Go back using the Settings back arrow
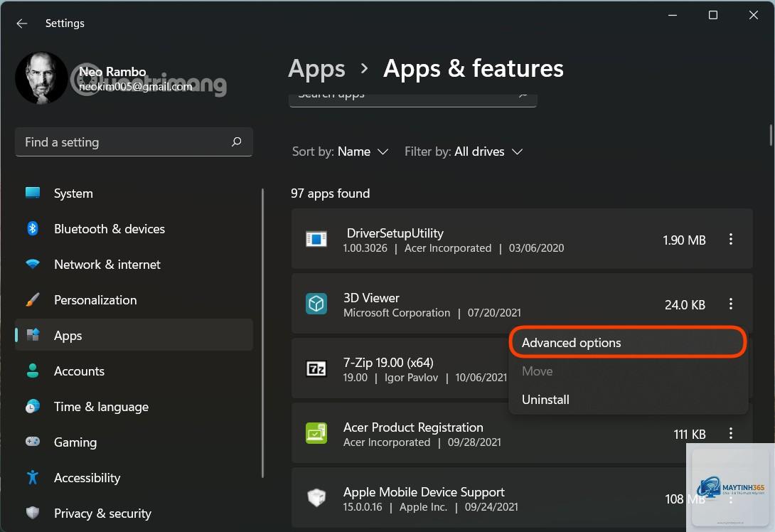The height and width of the screenshot is (532, 775). (22, 23)
